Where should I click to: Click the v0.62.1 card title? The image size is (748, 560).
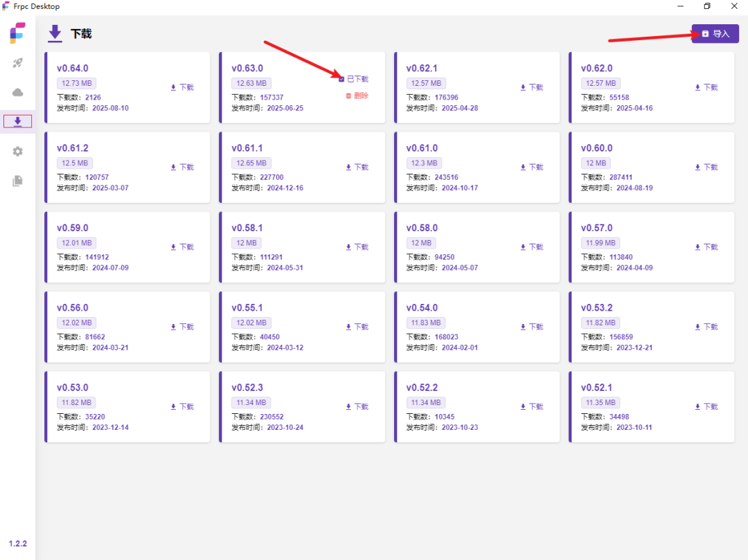click(422, 68)
